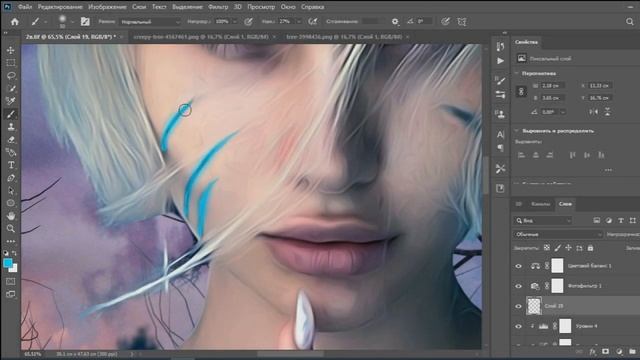Toggle the width-height link chain in Properties
This screenshot has width=640, height=360.
521,91
